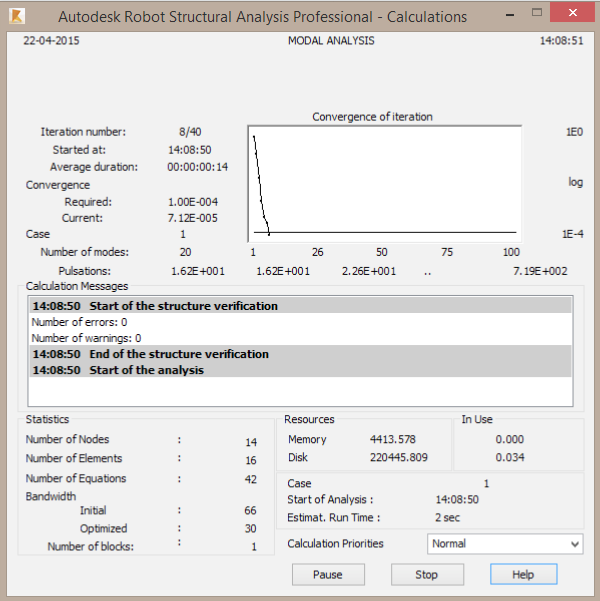The height and width of the screenshot is (601, 600).
Task: Click the last pulsation value 7.19E+002
Action: tap(540, 271)
